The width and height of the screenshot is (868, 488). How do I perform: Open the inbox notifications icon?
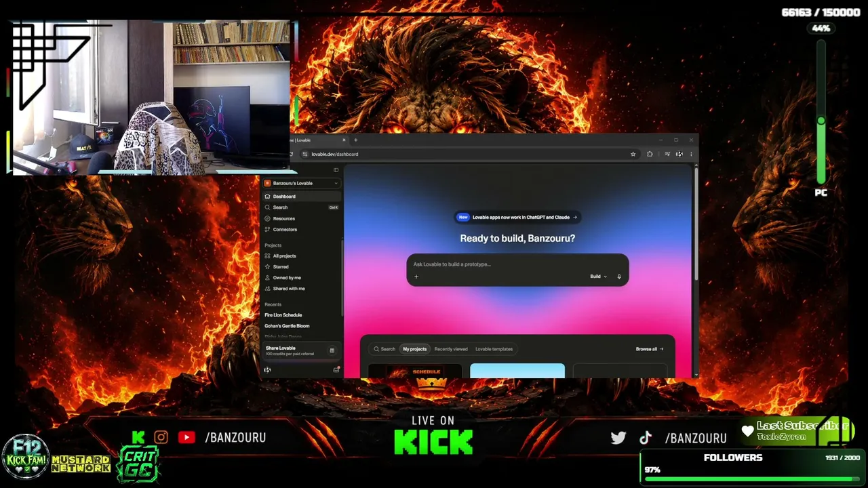coord(336,370)
